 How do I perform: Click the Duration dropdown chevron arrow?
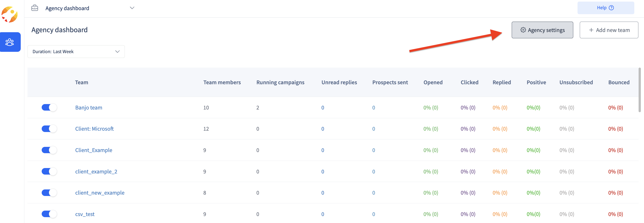pyautogui.click(x=117, y=52)
